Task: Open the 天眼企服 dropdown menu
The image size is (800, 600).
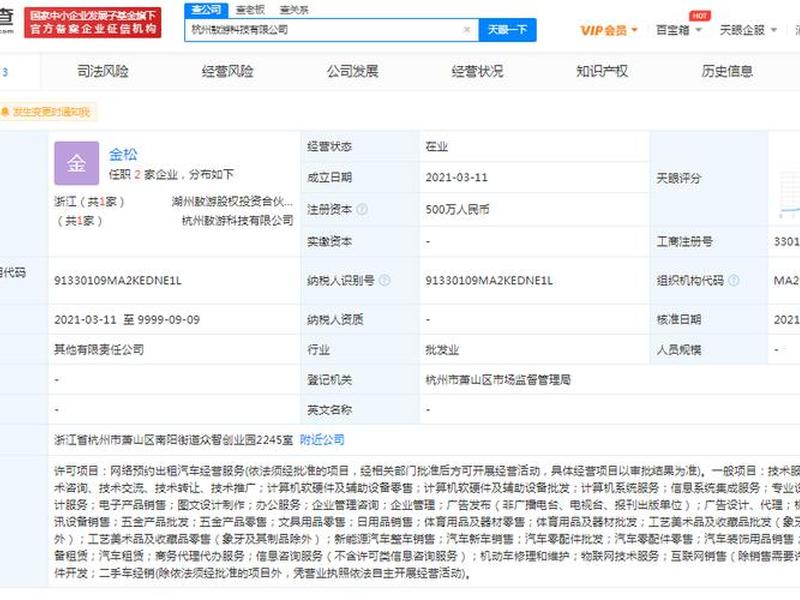Action: point(748,30)
